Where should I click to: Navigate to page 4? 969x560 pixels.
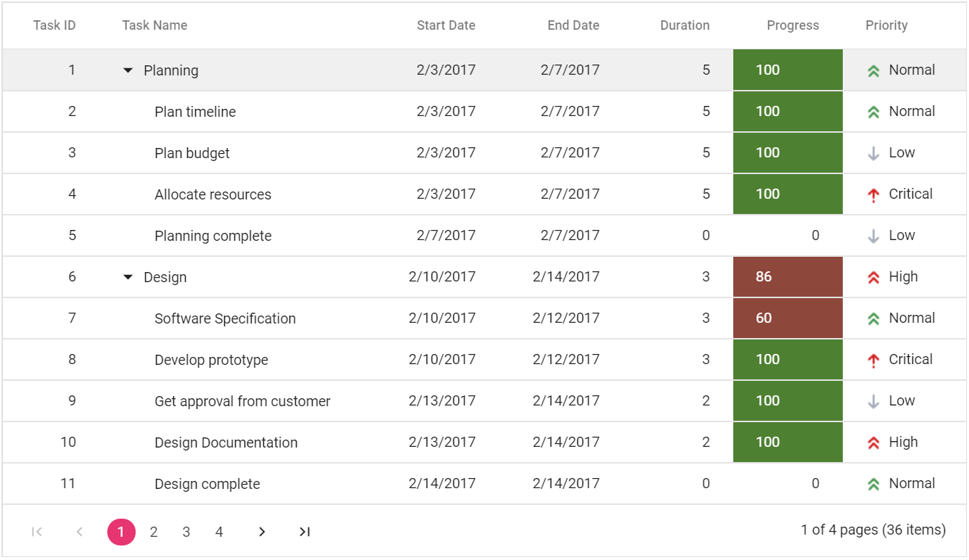(x=219, y=532)
